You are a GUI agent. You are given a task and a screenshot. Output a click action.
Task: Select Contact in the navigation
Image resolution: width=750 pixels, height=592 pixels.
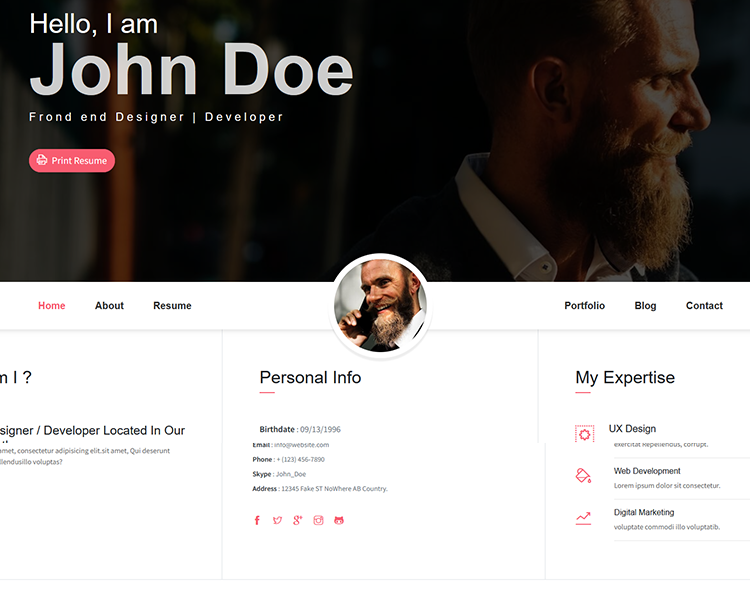tap(704, 306)
